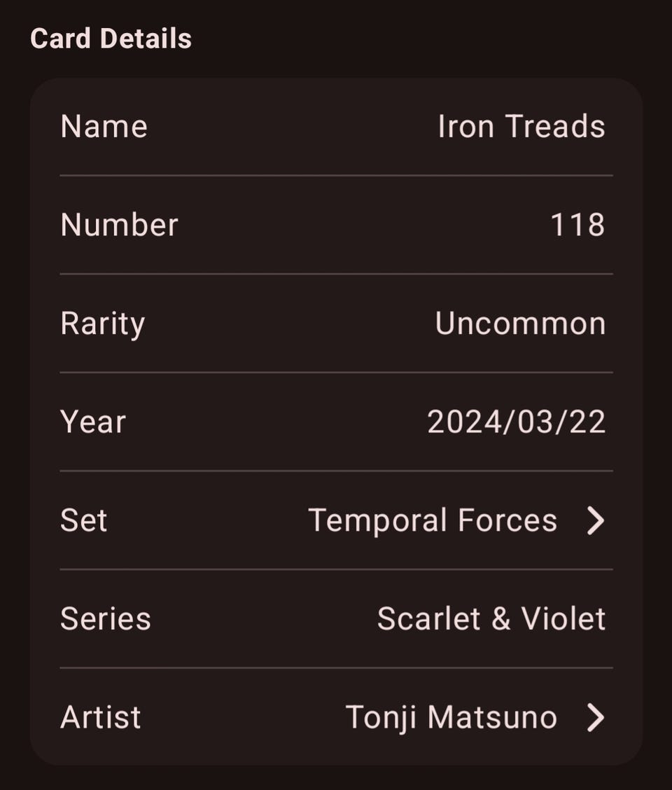672x790 pixels.
Task: Select card number 118
Action: coord(577,226)
